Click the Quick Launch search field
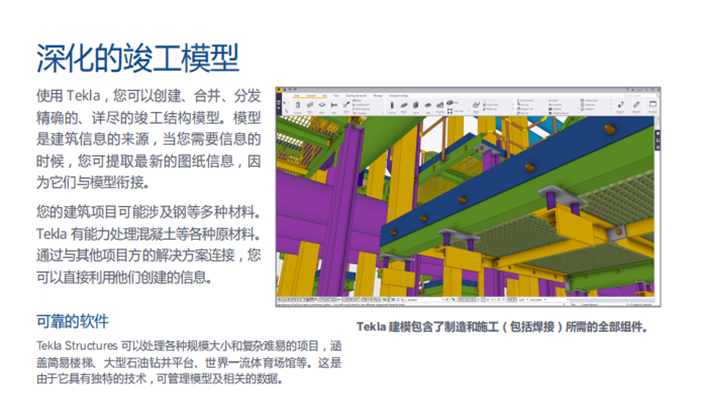The image size is (701, 412). click(x=641, y=96)
